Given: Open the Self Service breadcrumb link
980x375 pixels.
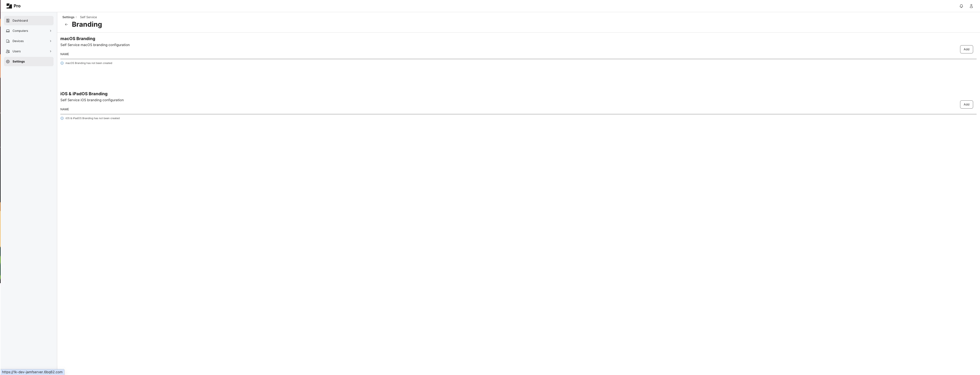Looking at the screenshot, I should pos(88,17).
